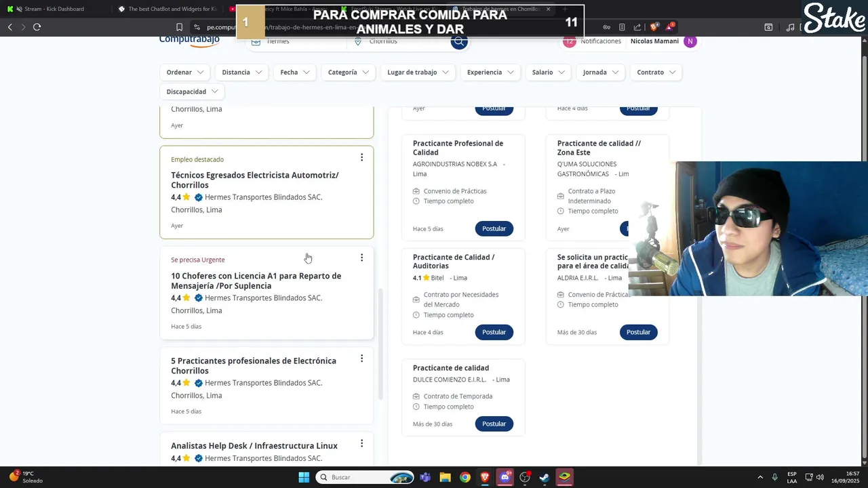This screenshot has height=488, width=868.
Task: Toggle the browser sidebar panel icon
Action: [x=768, y=27]
